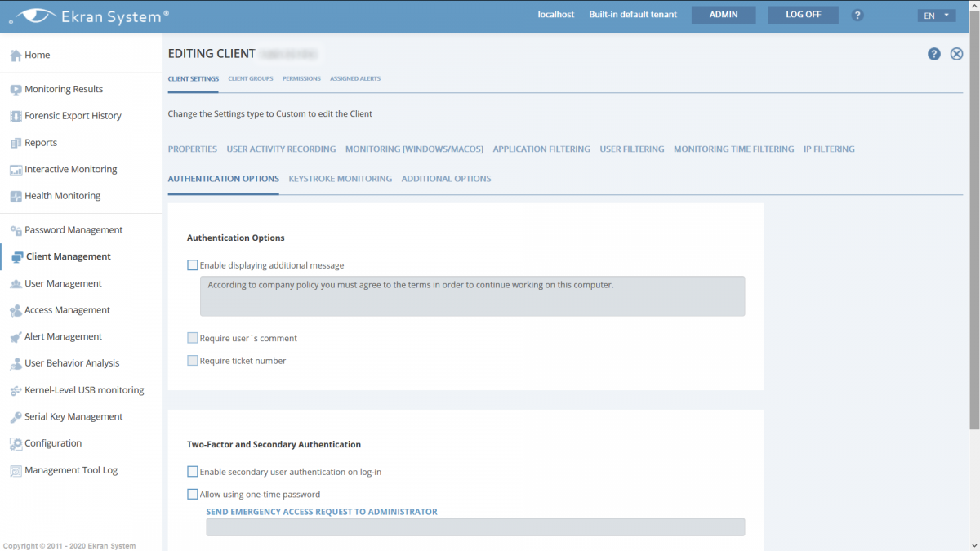Switch to Keystroke Monitoring tab

pyautogui.click(x=340, y=179)
